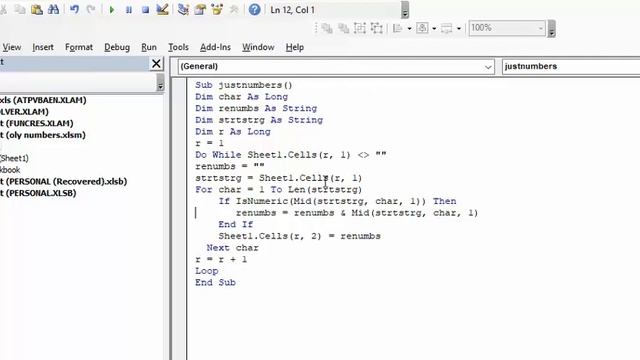
Task: Click the Undo arrow icon
Action: [74, 9]
